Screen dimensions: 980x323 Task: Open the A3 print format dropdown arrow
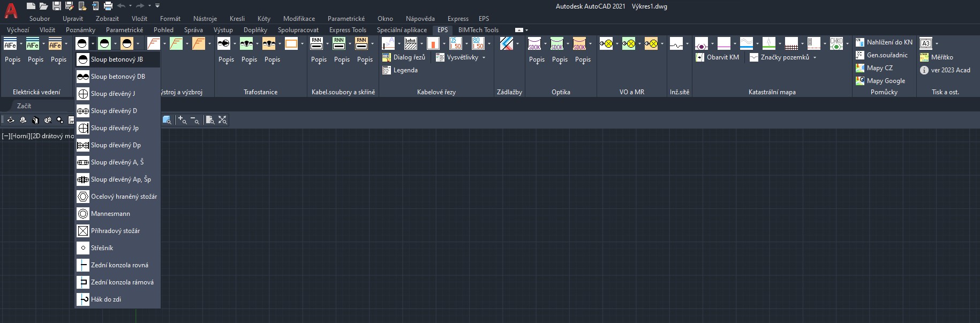(937, 43)
